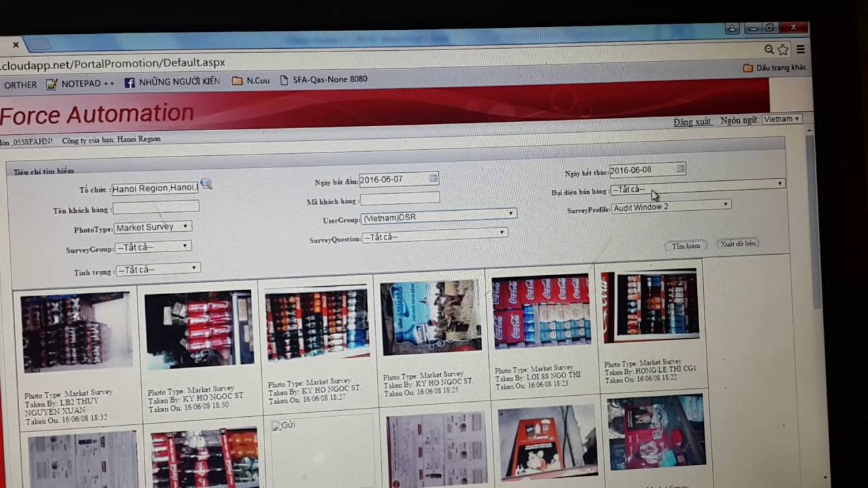The width and height of the screenshot is (868, 488).
Task: Open the Chrome hamburger menu
Action: point(801,49)
